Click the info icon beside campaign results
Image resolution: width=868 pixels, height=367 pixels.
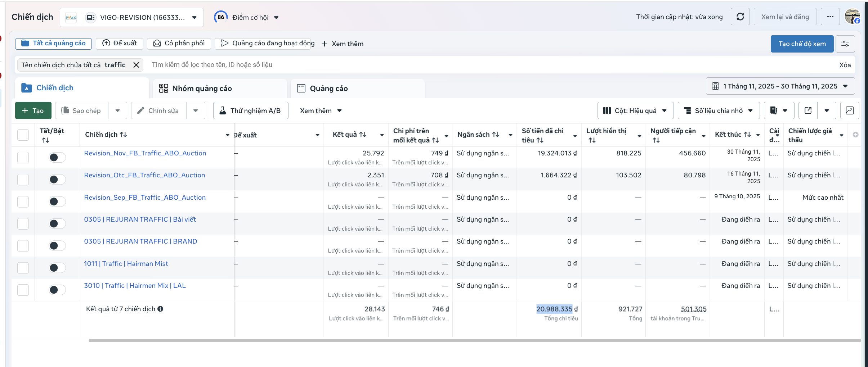coord(160,309)
